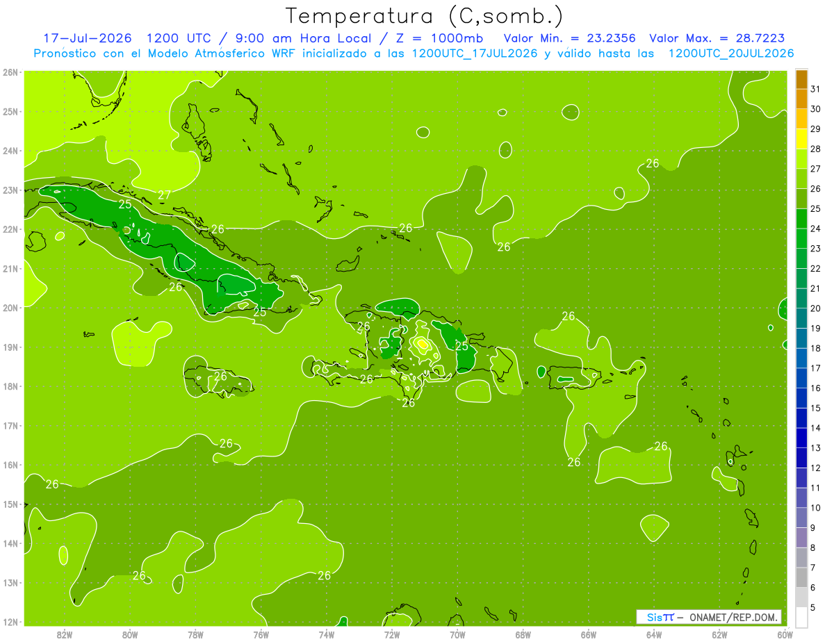Screen dimensions: 834x644
Task: Pick the blue swatch between 16 and 17
Action: 801,378
